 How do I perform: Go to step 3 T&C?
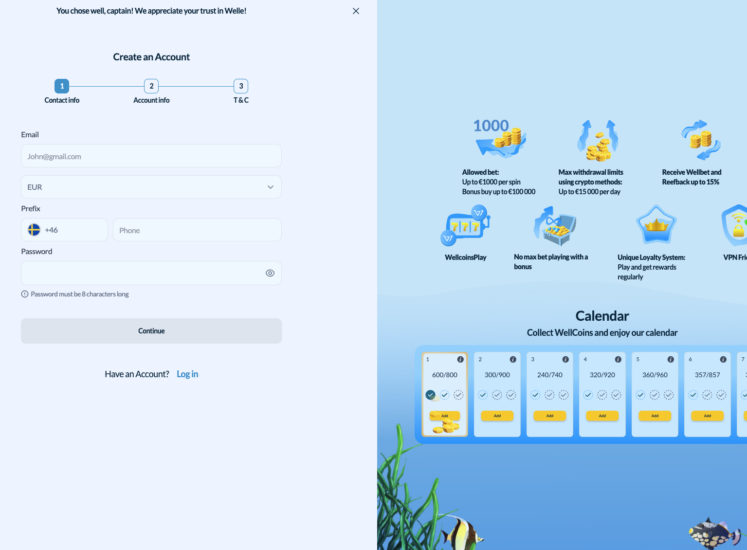coord(241,86)
